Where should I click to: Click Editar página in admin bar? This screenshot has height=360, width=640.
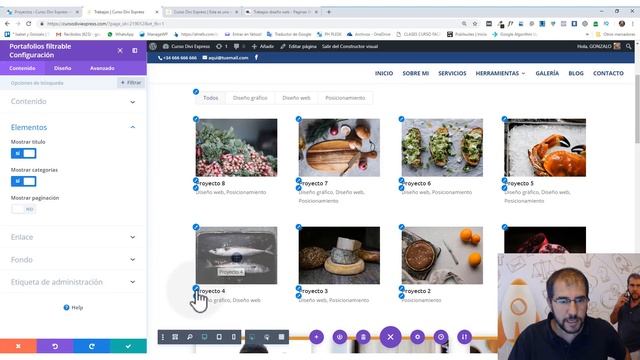[x=298, y=47]
